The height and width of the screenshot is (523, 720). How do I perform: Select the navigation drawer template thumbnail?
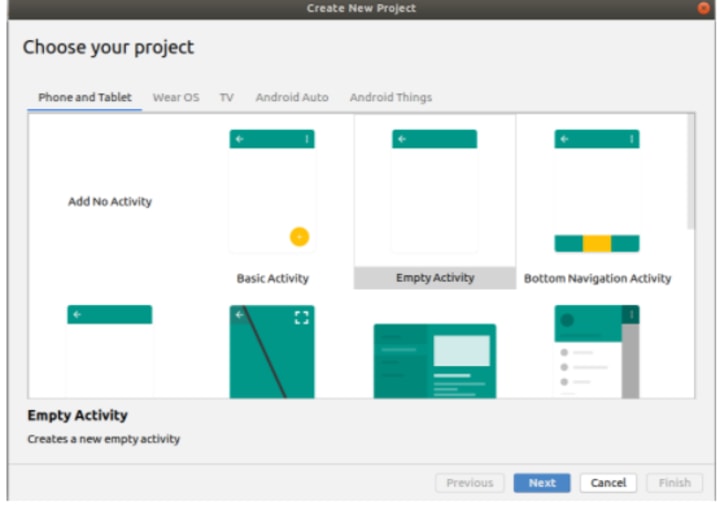[x=597, y=352]
